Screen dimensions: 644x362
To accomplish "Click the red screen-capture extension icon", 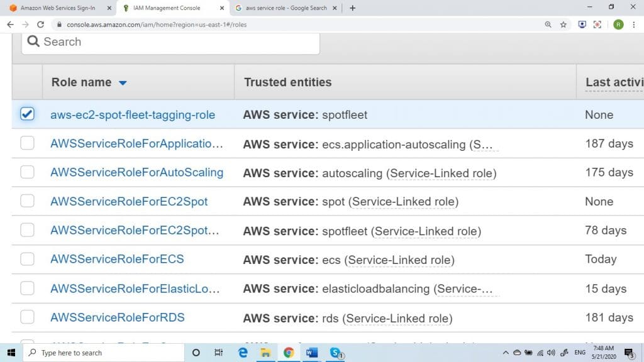I will coord(597,25).
